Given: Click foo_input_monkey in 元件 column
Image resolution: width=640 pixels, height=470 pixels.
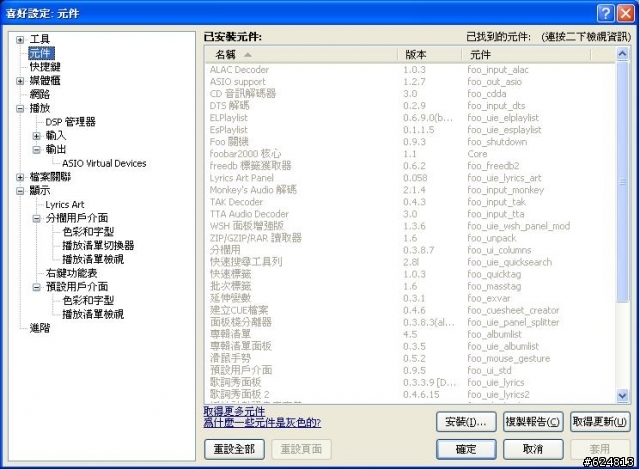Looking at the screenshot, I should click(506, 191).
